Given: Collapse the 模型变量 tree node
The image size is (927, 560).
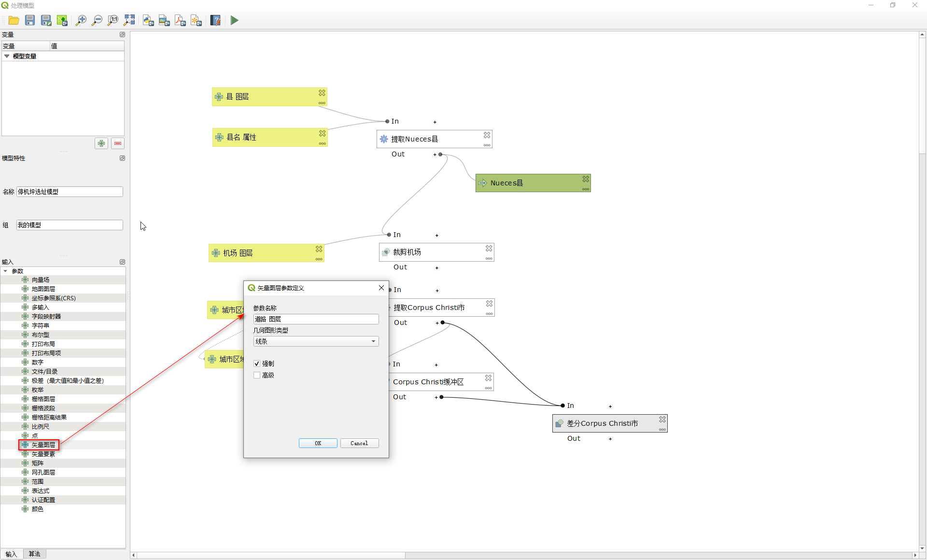Looking at the screenshot, I should point(7,56).
